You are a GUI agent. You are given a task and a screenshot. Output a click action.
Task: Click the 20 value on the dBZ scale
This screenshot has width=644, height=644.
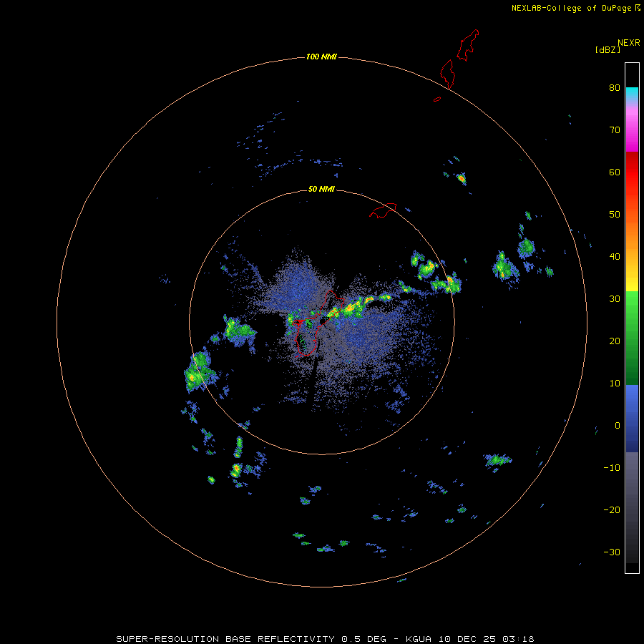click(615, 341)
